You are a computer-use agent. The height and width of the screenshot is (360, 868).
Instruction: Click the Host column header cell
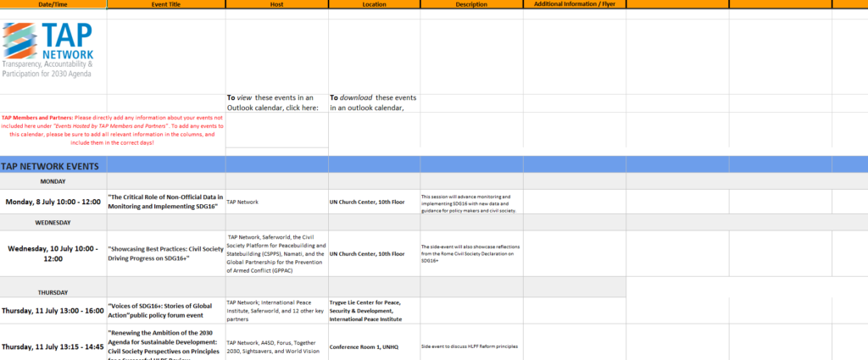[x=276, y=4]
